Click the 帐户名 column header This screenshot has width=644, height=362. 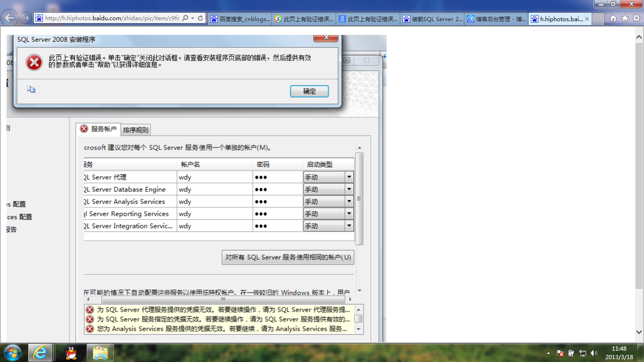215,165
